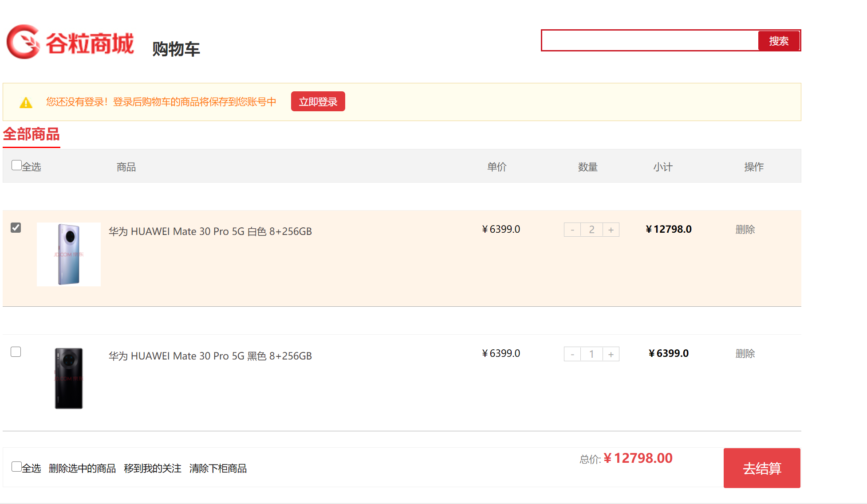
Task: Click 删除选中的商品 link
Action: [82, 469]
